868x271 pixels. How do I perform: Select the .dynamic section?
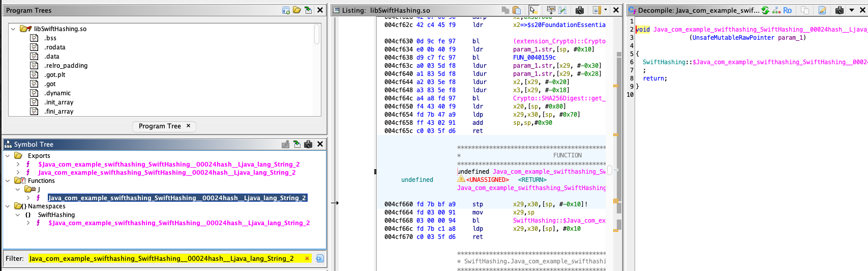coord(57,93)
